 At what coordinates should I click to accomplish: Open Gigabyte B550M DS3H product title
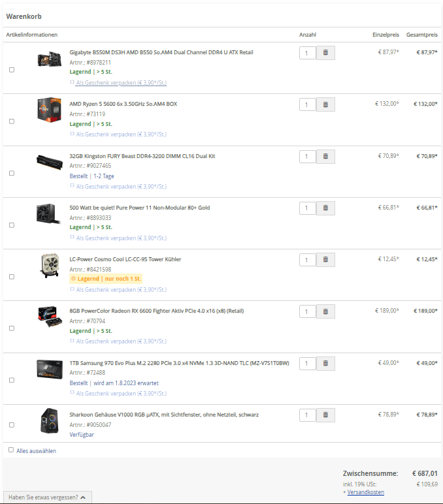pos(161,52)
